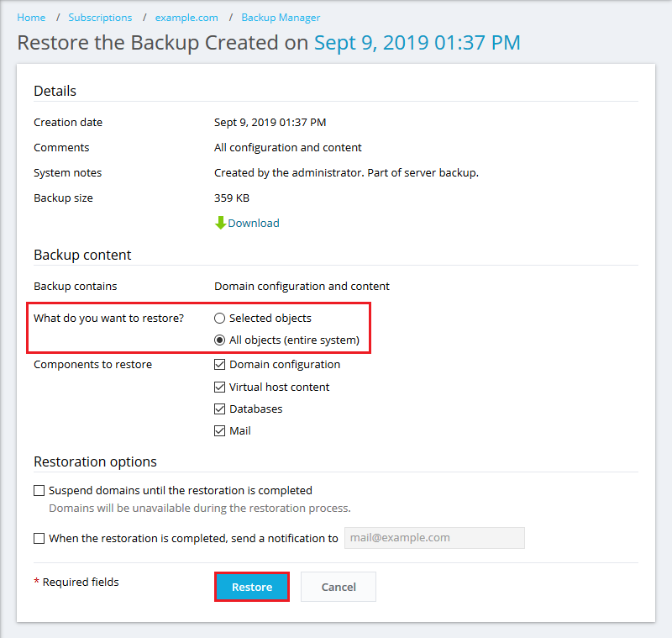Select the 'Selected objects' radio option
The height and width of the screenshot is (638, 672).
click(220, 319)
